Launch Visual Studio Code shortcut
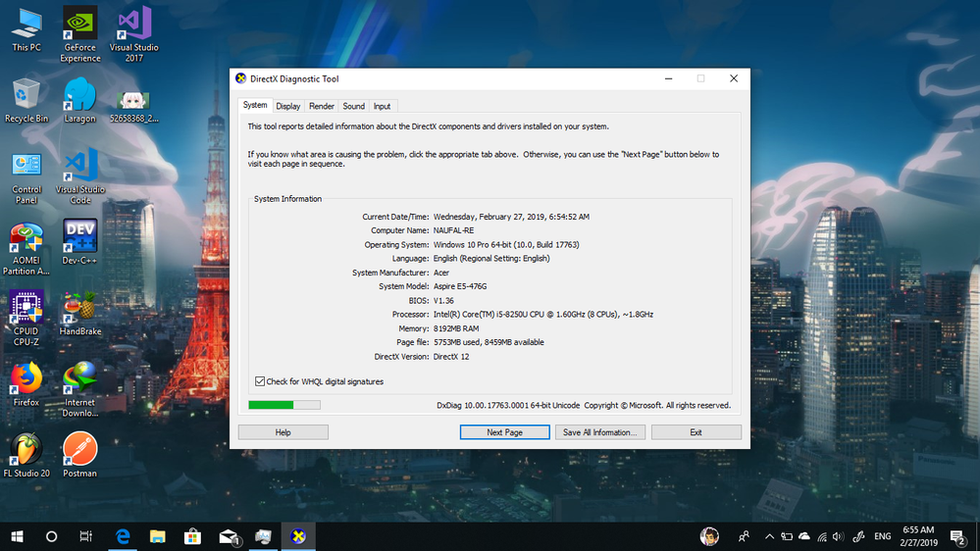 pos(80,176)
